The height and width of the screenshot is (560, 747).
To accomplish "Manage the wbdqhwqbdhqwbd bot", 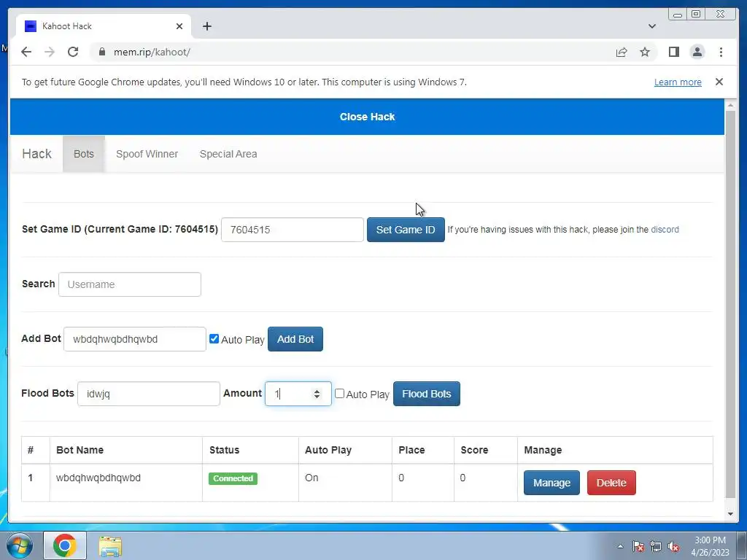I will [x=551, y=483].
